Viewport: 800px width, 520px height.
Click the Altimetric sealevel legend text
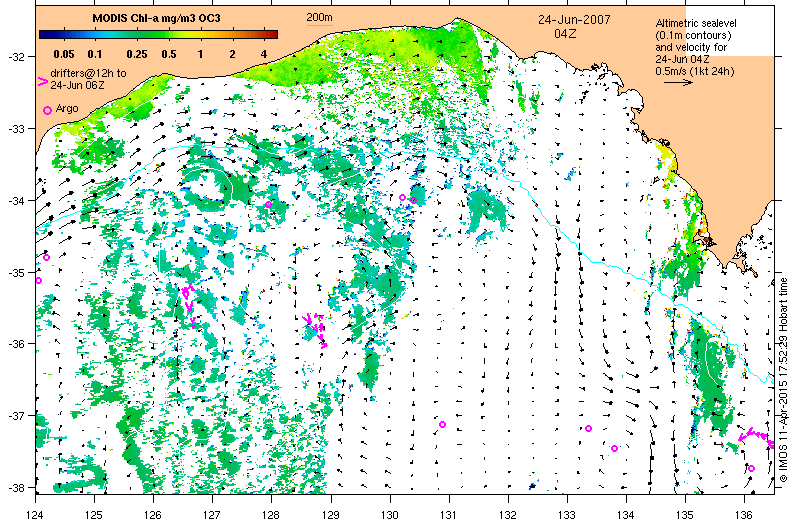tap(696, 23)
